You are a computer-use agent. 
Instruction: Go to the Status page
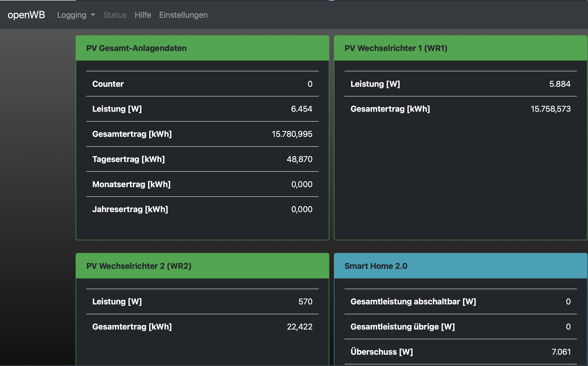click(115, 15)
